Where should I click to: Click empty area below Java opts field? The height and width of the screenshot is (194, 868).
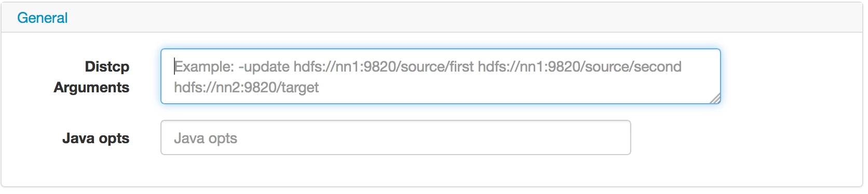(x=396, y=170)
